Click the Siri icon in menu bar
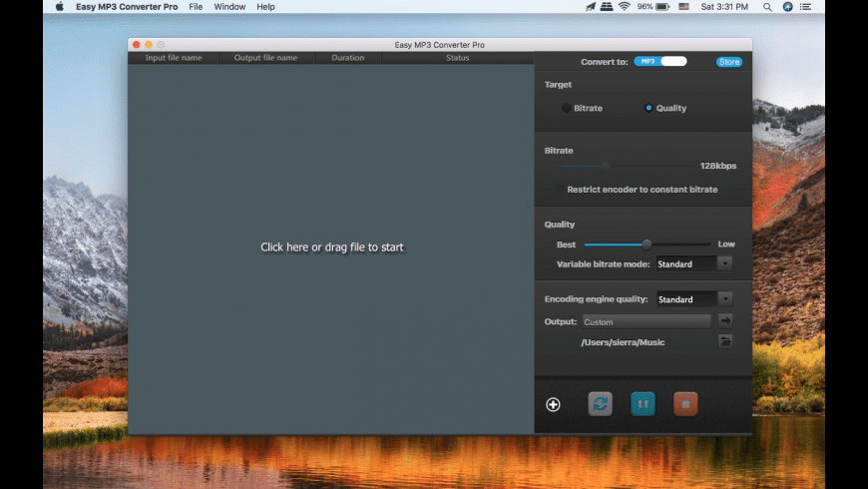The height and width of the screenshot is (489, 868). point(787,7)
